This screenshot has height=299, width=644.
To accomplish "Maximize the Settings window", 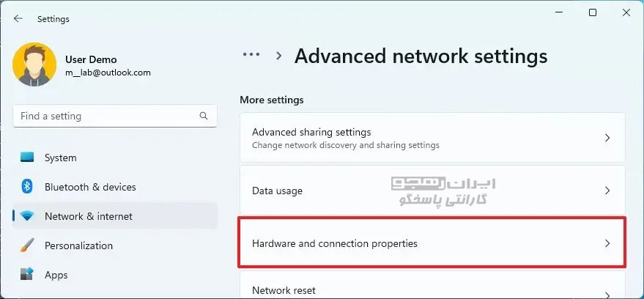I will point(593,12).
